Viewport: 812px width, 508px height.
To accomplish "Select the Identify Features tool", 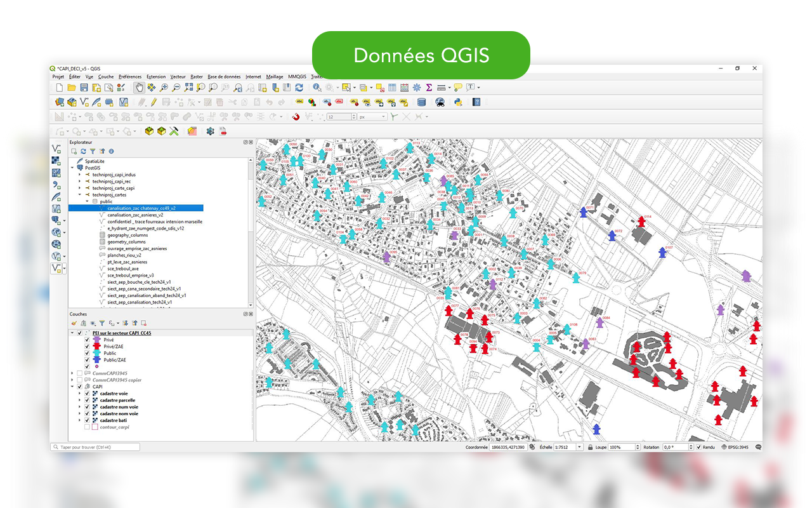I will [x=317, y=88].
